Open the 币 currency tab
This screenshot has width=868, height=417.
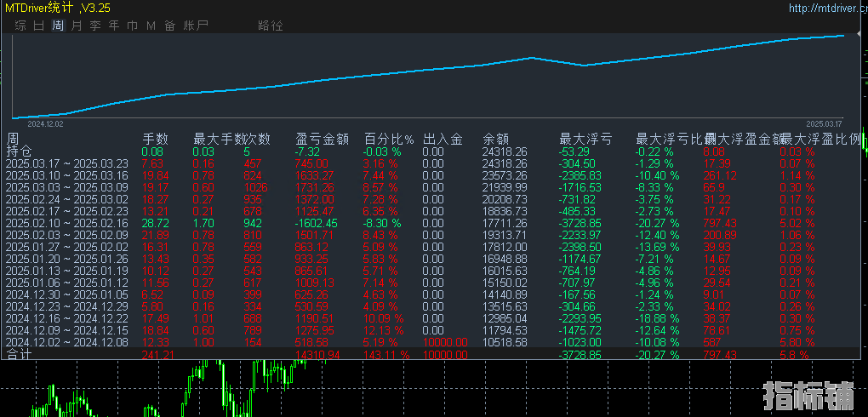click(x=132, y=26)
